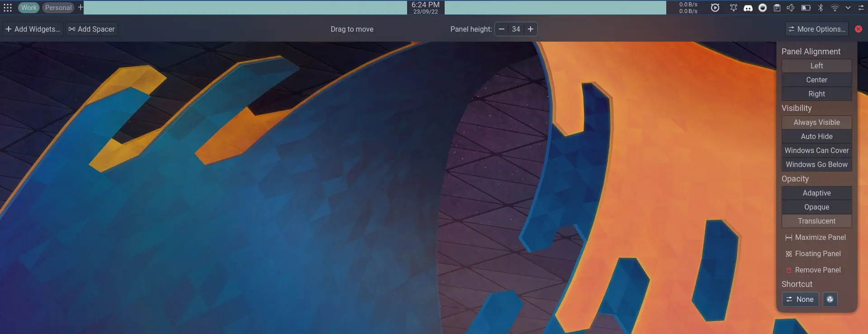This screenshot has height=334, width=868.
Task: Set panel alignment to Center
Action: coord(817,80)
